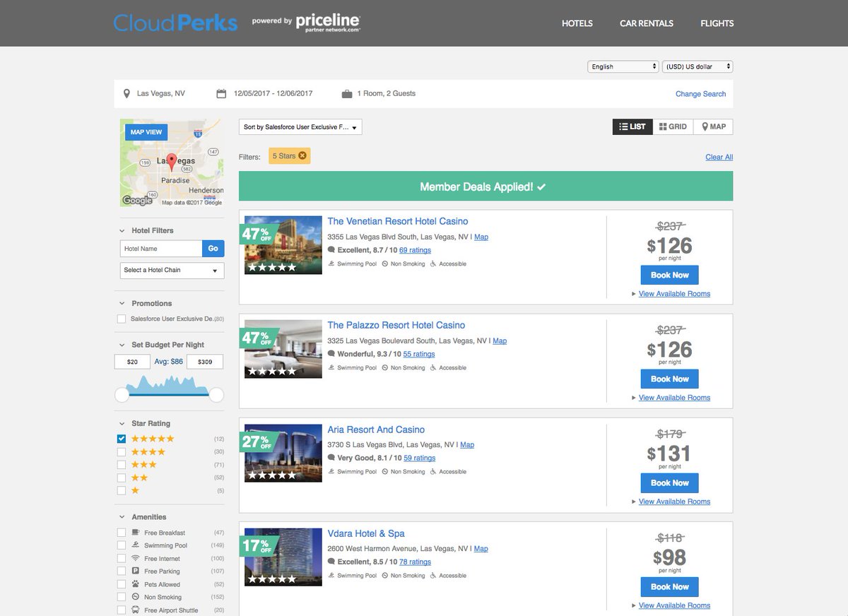This screenshot has width=848, height=616.
Task: Book The Venetian Resort with Book Now
Action: [x=669, y=275]
